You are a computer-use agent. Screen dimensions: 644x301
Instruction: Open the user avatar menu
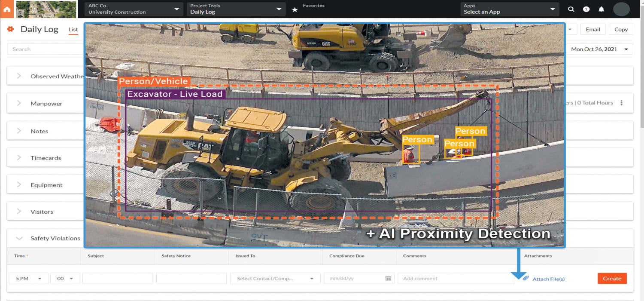tap(621, 9)
